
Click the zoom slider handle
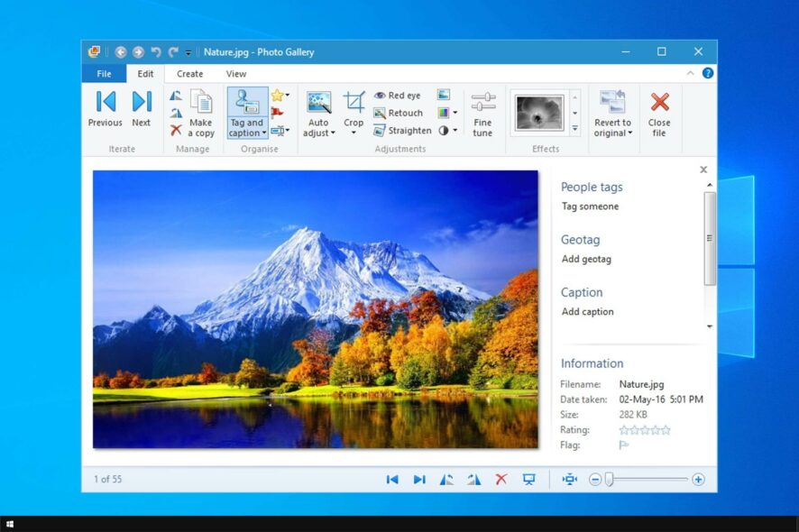[x=609, y=480]
